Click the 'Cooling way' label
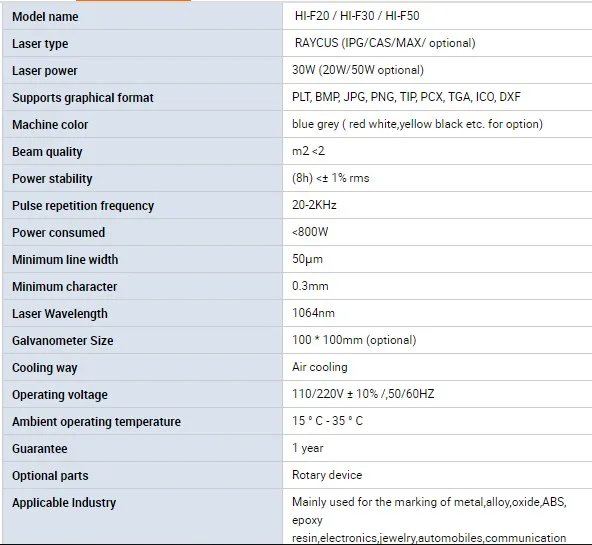The height and width of the screenshot is (545, 592). coord(45,368)
